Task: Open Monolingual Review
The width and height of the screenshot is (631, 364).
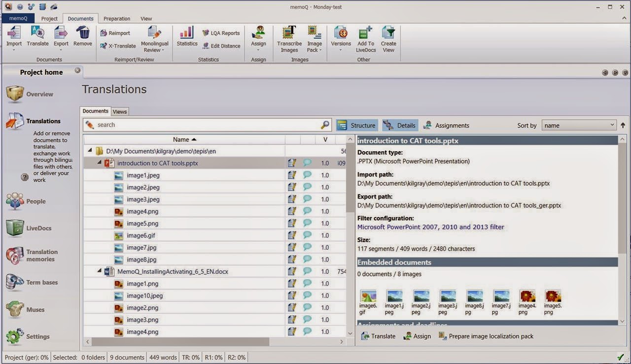Action: pyautogui.click(x=154, y=39)
